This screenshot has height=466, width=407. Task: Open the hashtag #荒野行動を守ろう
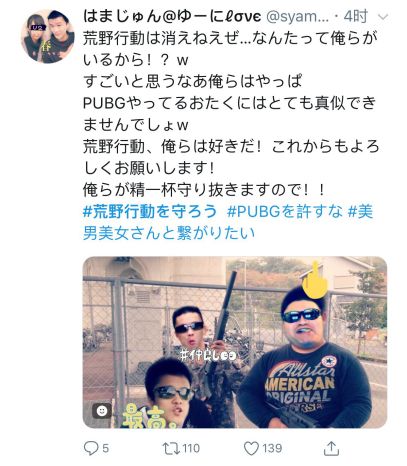150,211
